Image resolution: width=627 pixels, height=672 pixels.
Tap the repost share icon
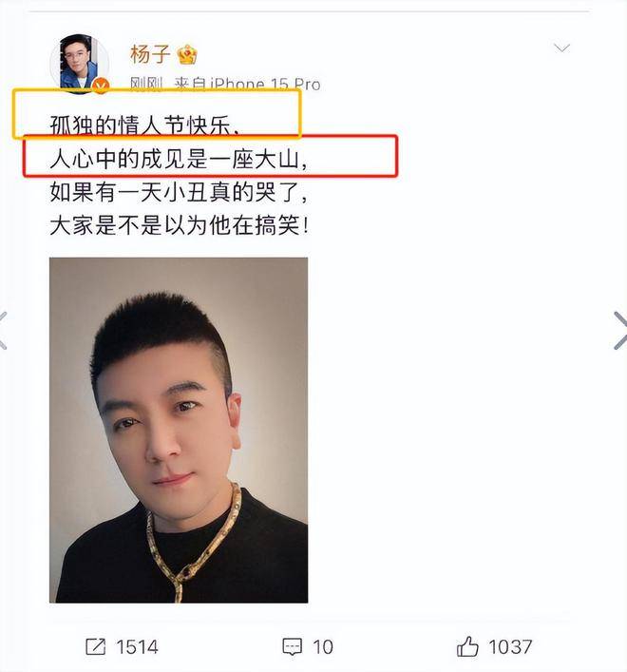pyautogui.click(x=96, y=646)
